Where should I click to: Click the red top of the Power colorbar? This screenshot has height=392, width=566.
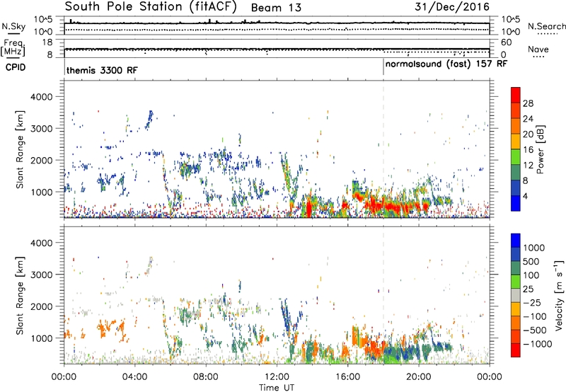pos(516,95)
